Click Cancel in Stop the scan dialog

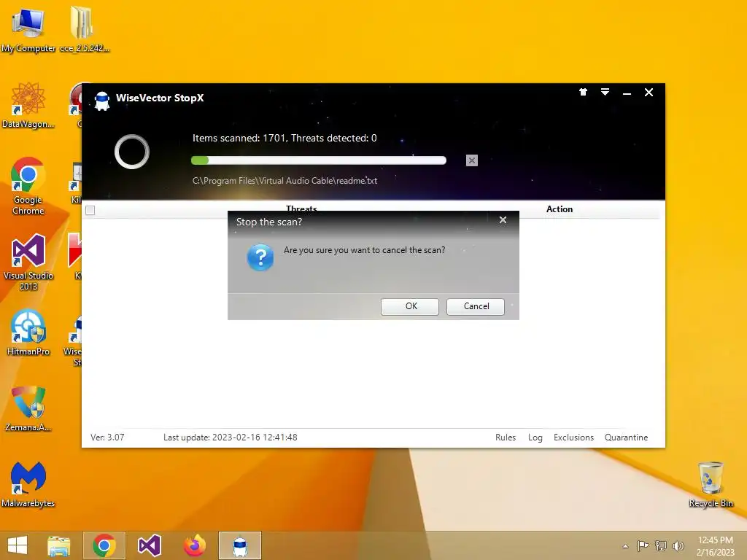476,306
